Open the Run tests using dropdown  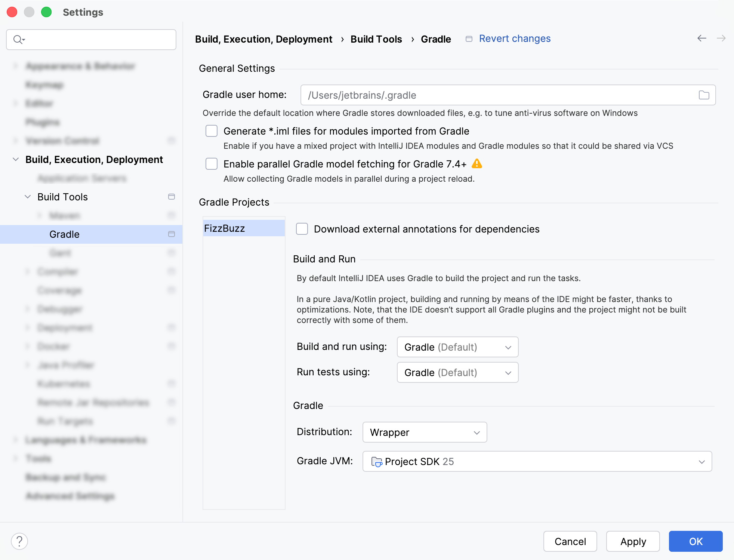pos(457,372)
